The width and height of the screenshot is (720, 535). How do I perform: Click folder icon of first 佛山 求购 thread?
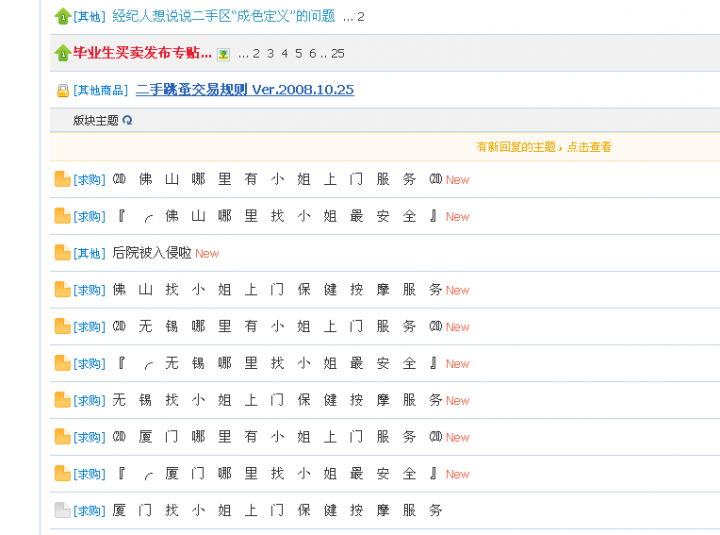pyautogui.click(x=62, y=180)
